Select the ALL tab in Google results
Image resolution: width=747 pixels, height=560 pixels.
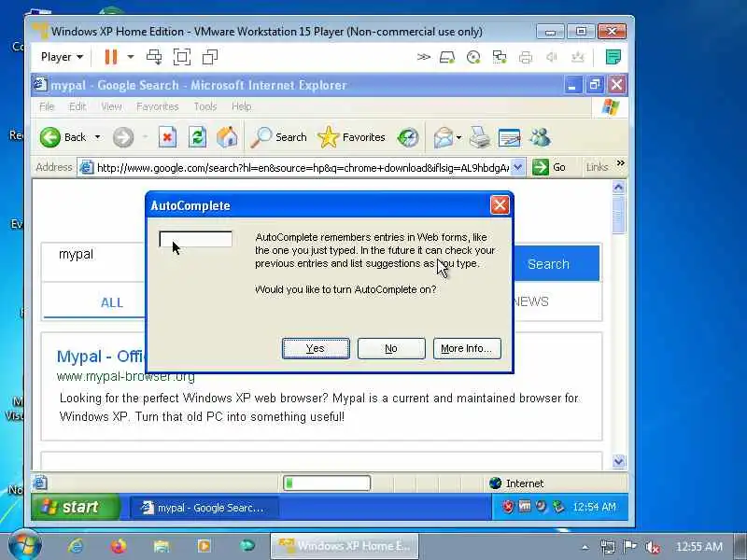tap(111, 302)
